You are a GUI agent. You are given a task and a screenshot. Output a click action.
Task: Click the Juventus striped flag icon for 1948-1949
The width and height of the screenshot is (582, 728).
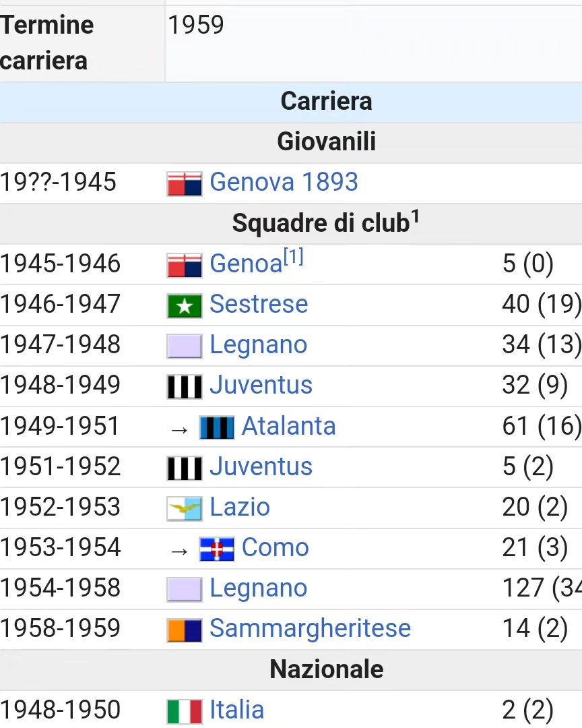pos(185,387)
